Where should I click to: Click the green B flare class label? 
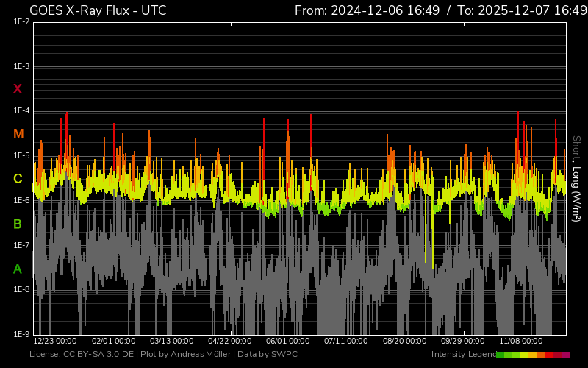coord(18,224)
